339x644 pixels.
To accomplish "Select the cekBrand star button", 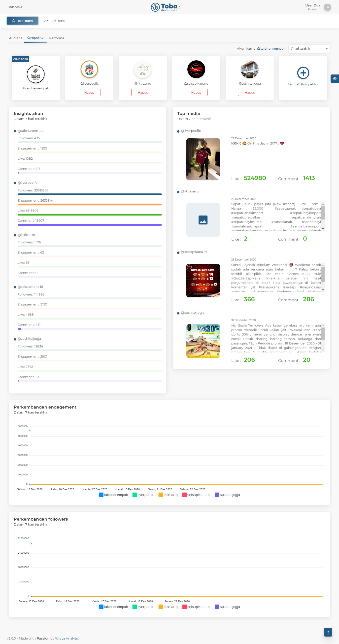I will [23, 21].
